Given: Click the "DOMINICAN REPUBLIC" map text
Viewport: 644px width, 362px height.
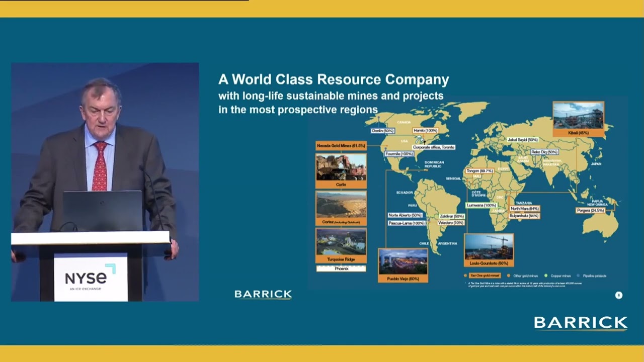Looking at the screenshot, I should (x=434, y=164).
